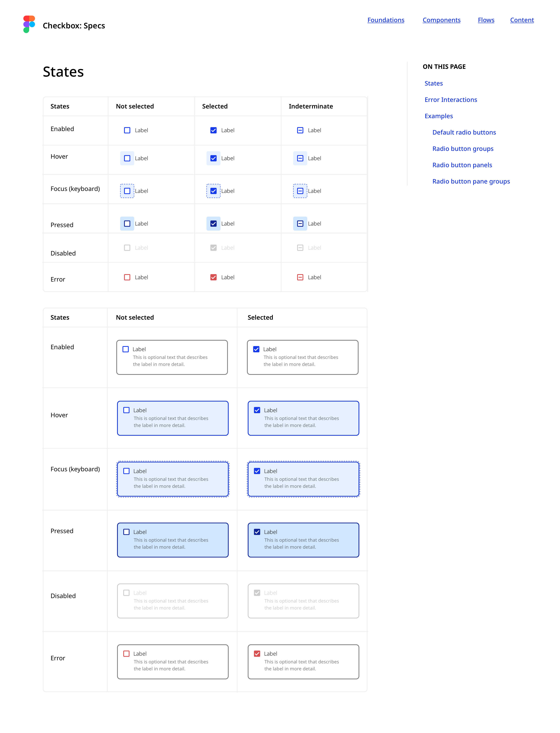Go to the Flows page
Image resolution: width=560 pixels, height=733 pixels.
pos(486,20)
